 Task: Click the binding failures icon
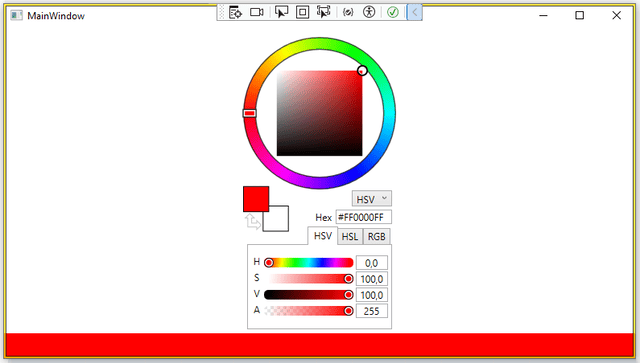coord(348,12)
